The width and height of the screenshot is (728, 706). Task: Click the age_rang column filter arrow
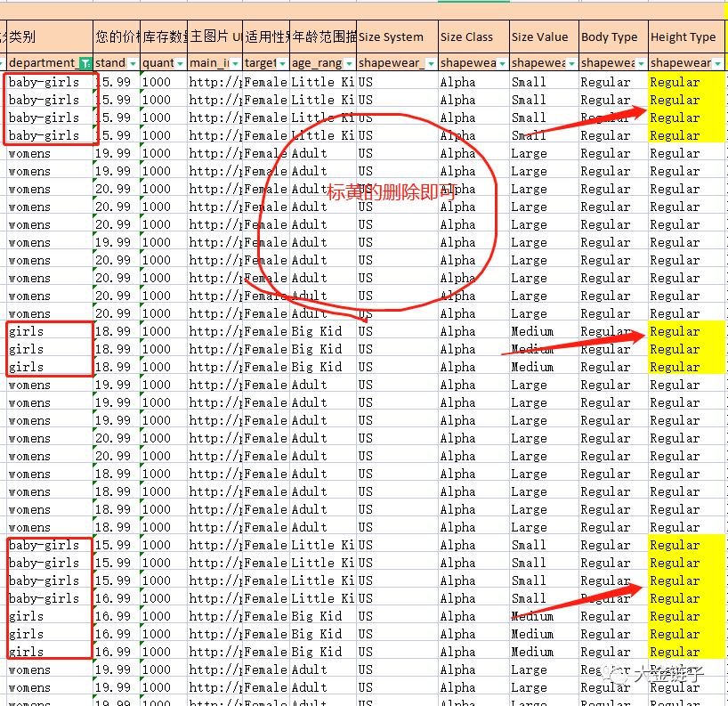pos(349,63)
